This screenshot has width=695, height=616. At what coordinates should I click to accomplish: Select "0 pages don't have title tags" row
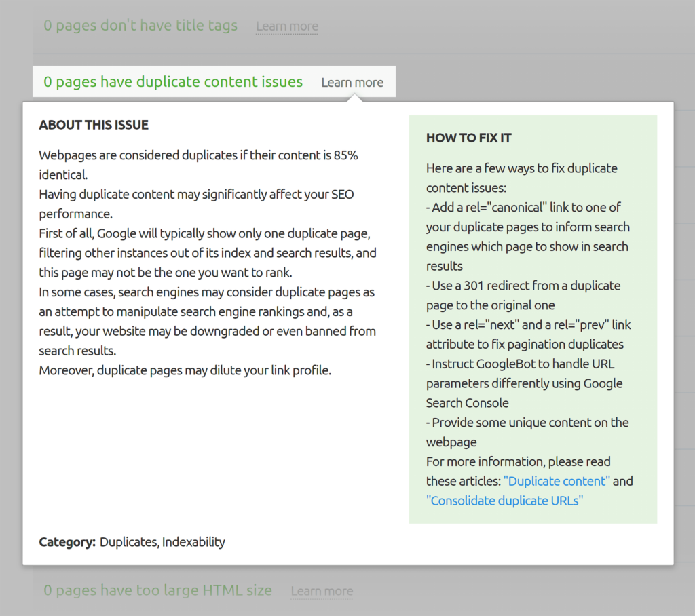coord(140,26)
